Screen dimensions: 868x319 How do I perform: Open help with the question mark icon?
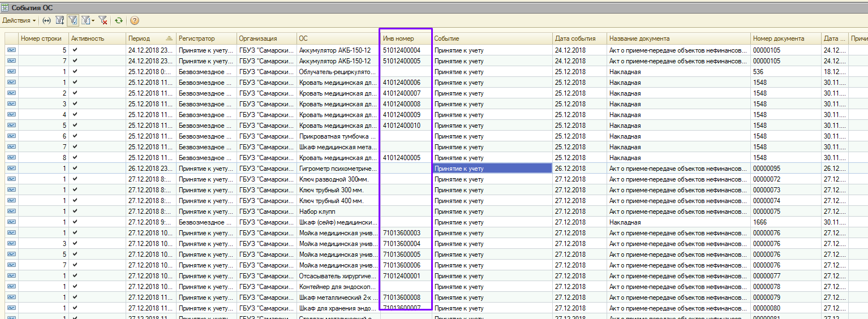[135, 20]
